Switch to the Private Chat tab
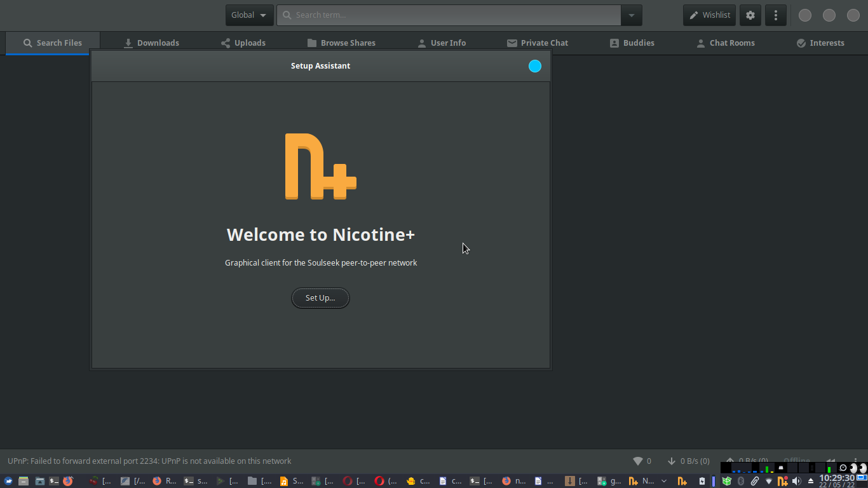 [538, 43]
